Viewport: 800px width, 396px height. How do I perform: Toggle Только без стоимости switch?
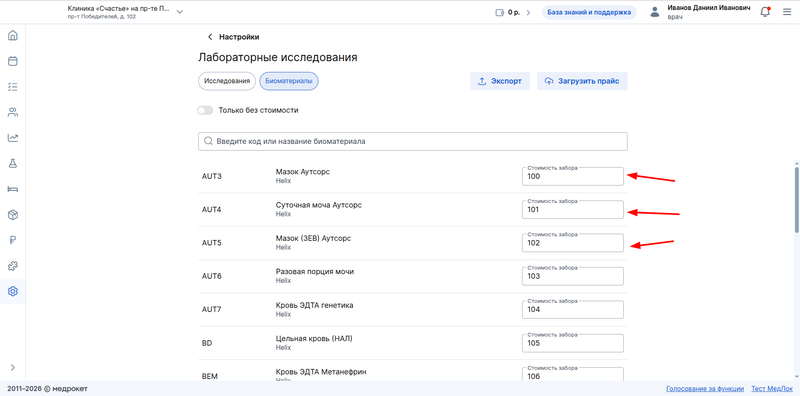[x=205, y=110]
